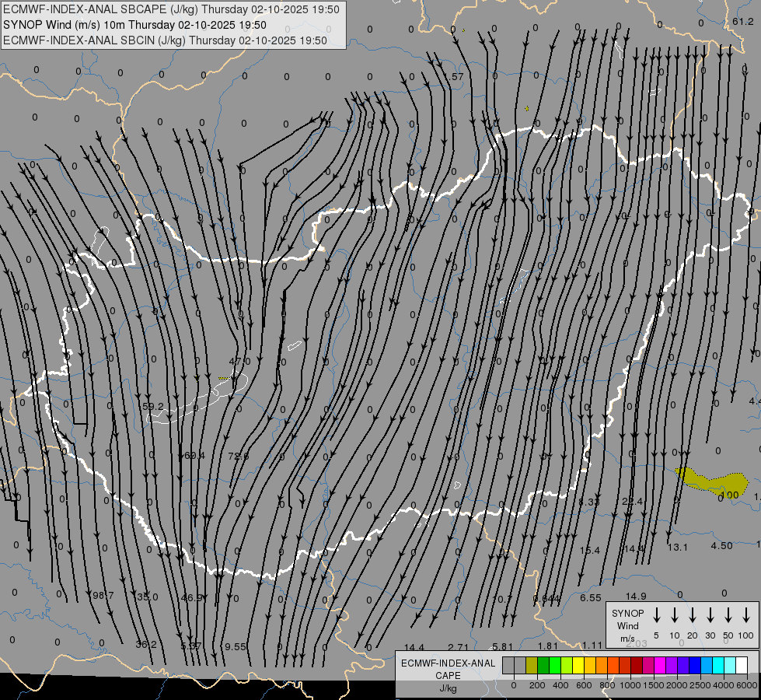Viewport: 761px width, 700px height.
Task: Click the 59.2 CAPE value on map
Action: tap(153, 406)
